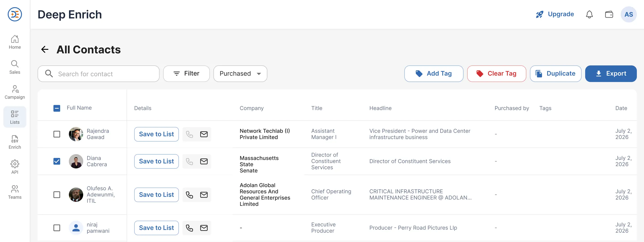Focus the Search for contact field
The height and width of the screenshot is (242, 644).
coord(98,74)
